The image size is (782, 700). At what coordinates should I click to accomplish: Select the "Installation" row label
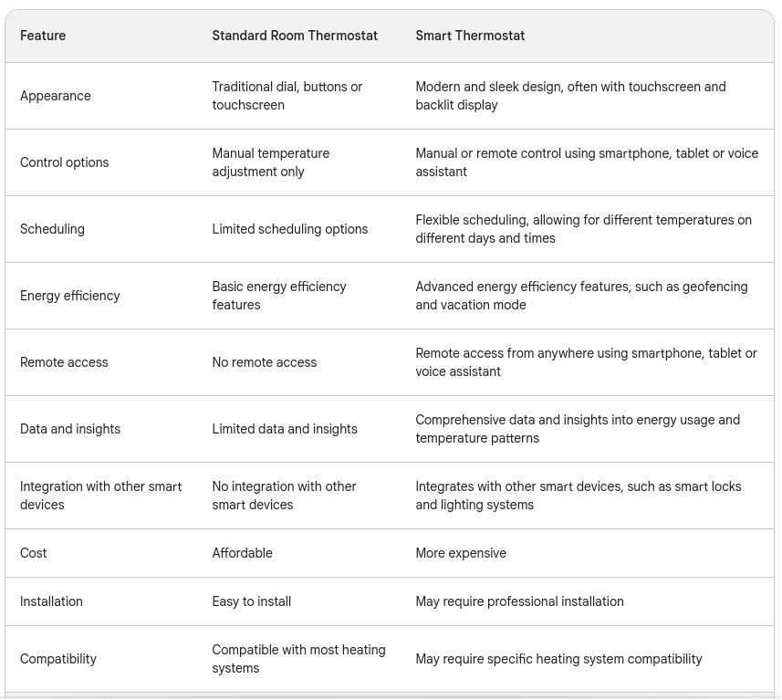pyautogui.click(x=51, y=601)
